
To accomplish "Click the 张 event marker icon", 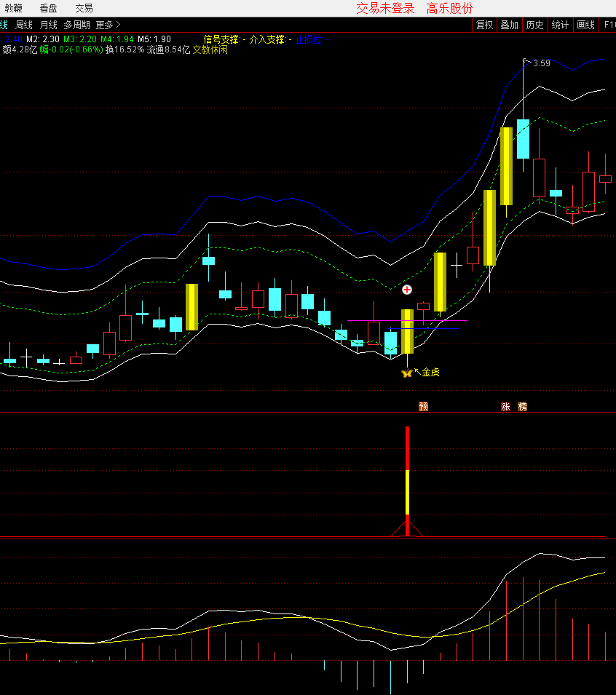I will pos(505,407).
